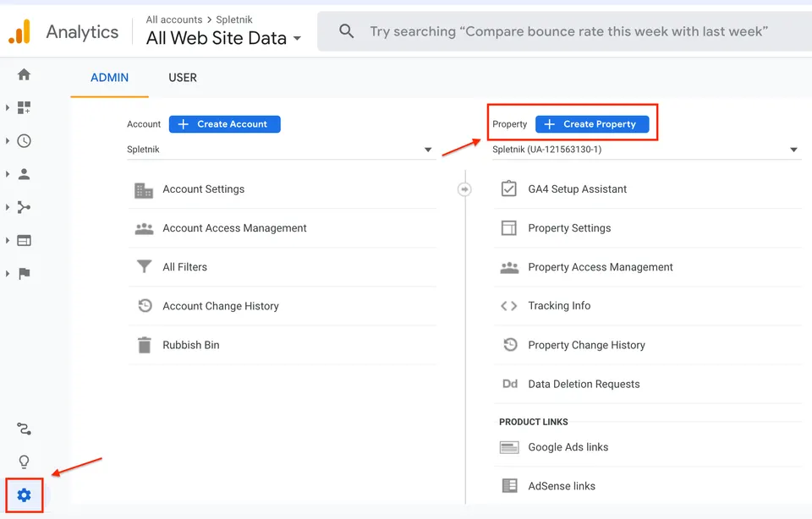Click the Create Account button
Viewport: 812px width, 519px height.
(225, 124)
